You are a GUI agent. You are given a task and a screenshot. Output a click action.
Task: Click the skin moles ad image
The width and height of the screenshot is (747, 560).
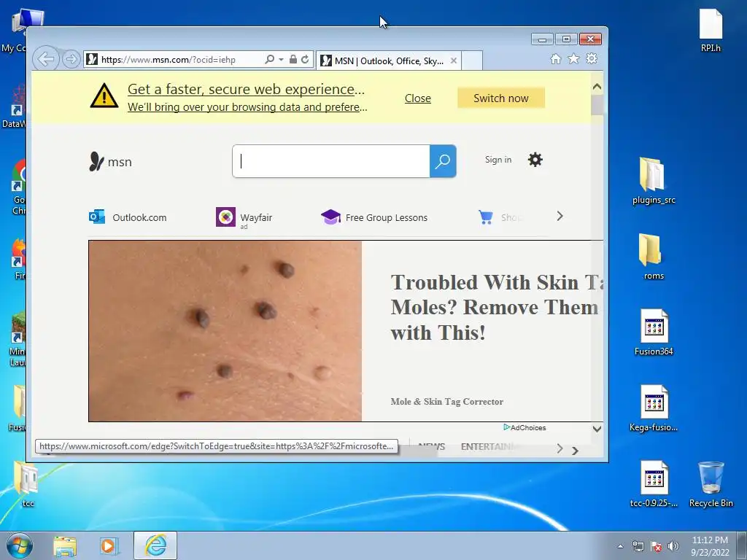(225, 331)
